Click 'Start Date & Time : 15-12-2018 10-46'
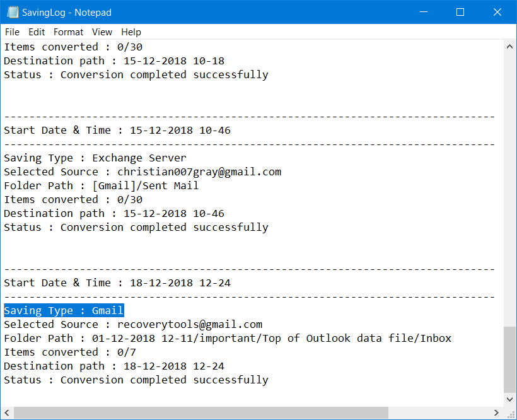The image size is (517, 420). [x=117, y=130]
